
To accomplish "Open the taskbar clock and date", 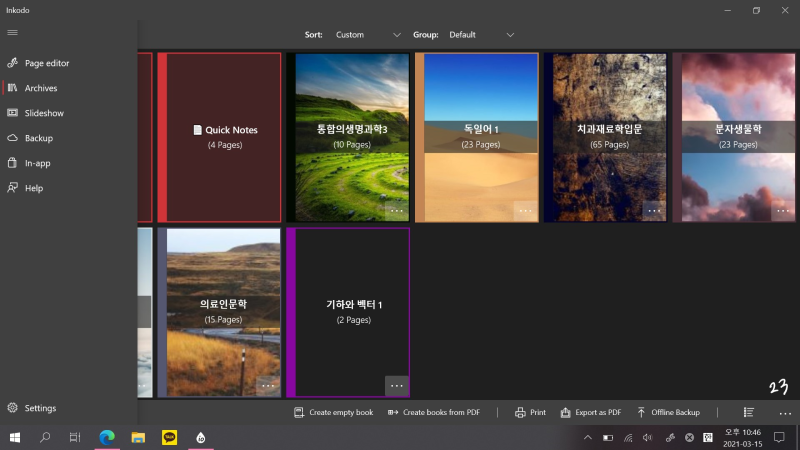I will tap(742, 438).
